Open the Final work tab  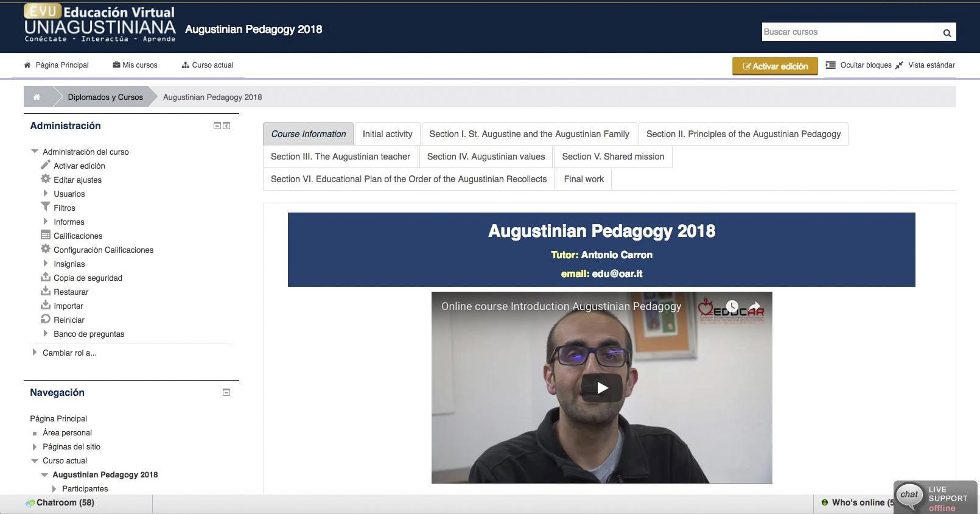[583, 179]
